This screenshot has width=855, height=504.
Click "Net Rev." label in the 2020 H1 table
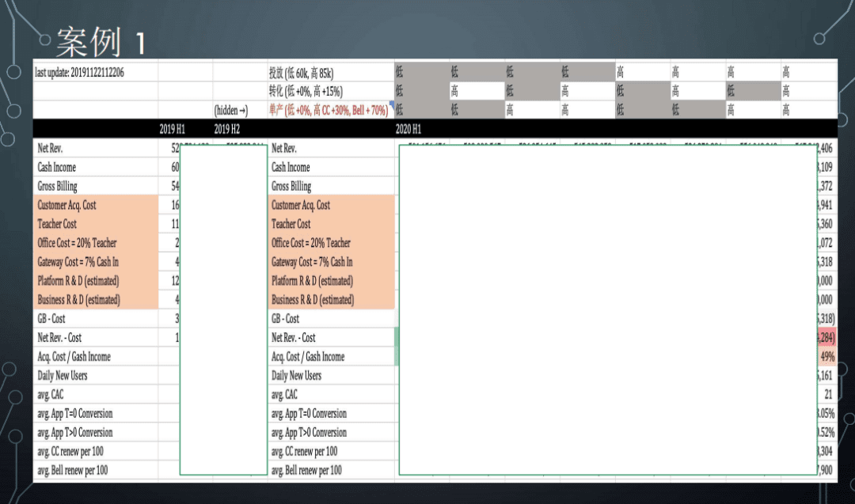coord(284,148)
